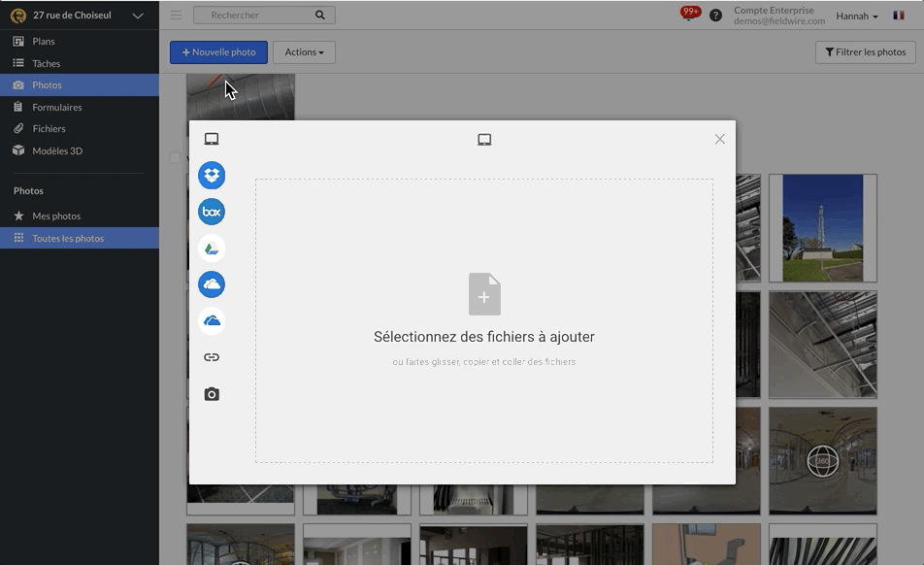Tick the photo selection checkbox left of dialog
Screen dimensions: 924x565
point(175,158)
